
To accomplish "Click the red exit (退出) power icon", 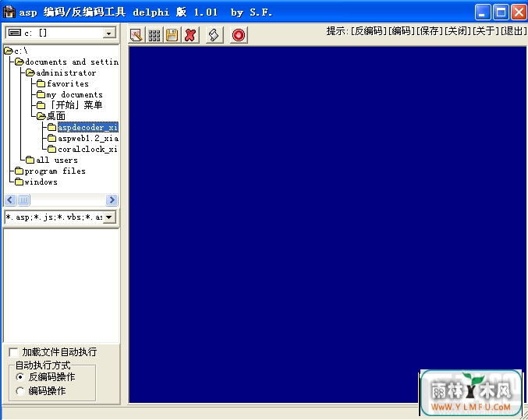I will (239, 35).
